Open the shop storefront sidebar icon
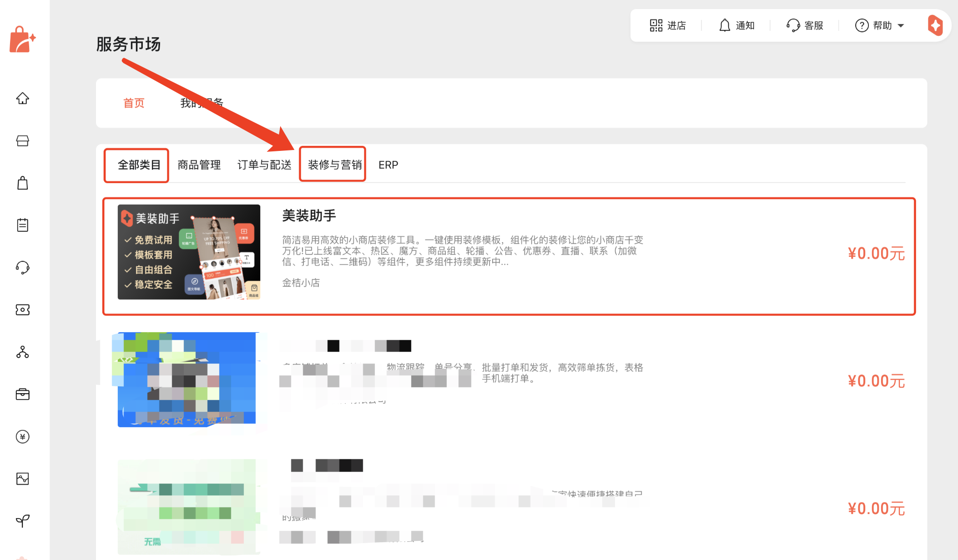The width and height of the screenshot is (958, 560). (22, 141)
